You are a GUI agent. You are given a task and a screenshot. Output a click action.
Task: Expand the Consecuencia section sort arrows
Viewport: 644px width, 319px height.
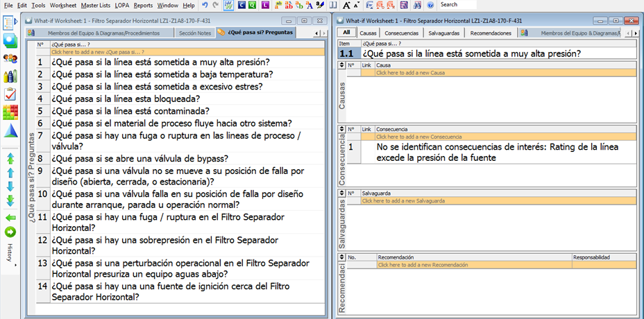click(342, 129)
